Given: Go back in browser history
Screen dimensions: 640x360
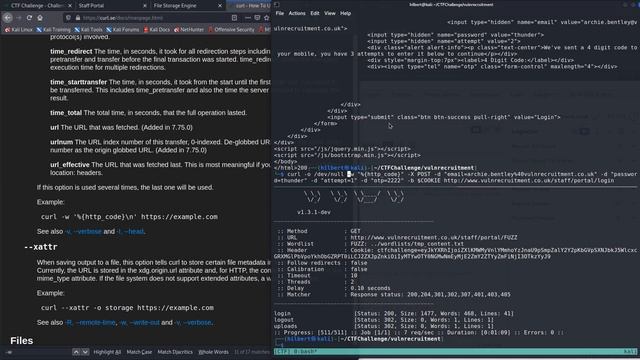Looking at the screenshot, I should [x=7, y=18].
